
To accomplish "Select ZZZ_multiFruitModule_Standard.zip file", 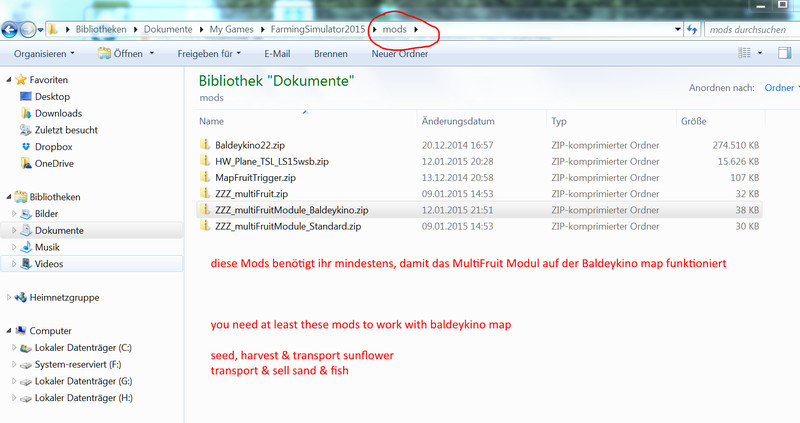I will click(288, 227).
